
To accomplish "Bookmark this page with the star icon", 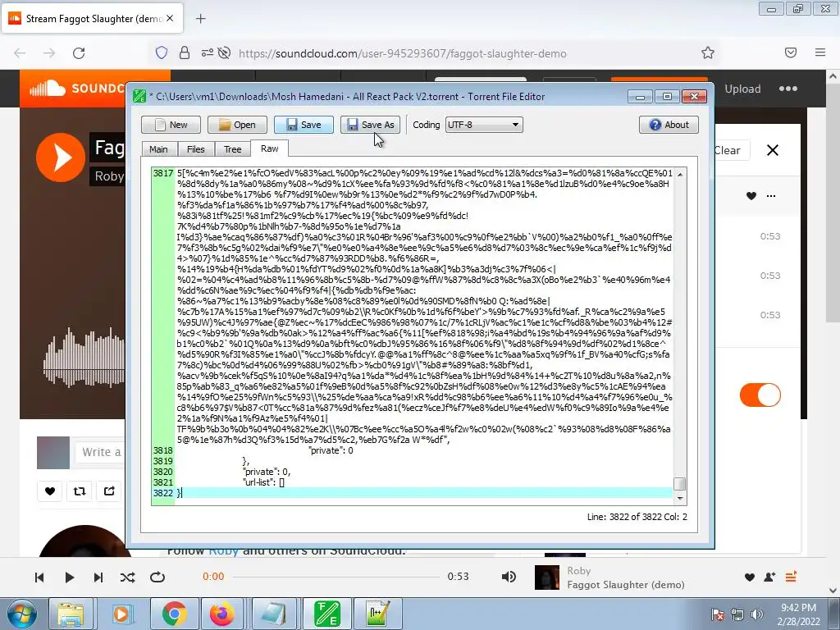I will 708,52.
